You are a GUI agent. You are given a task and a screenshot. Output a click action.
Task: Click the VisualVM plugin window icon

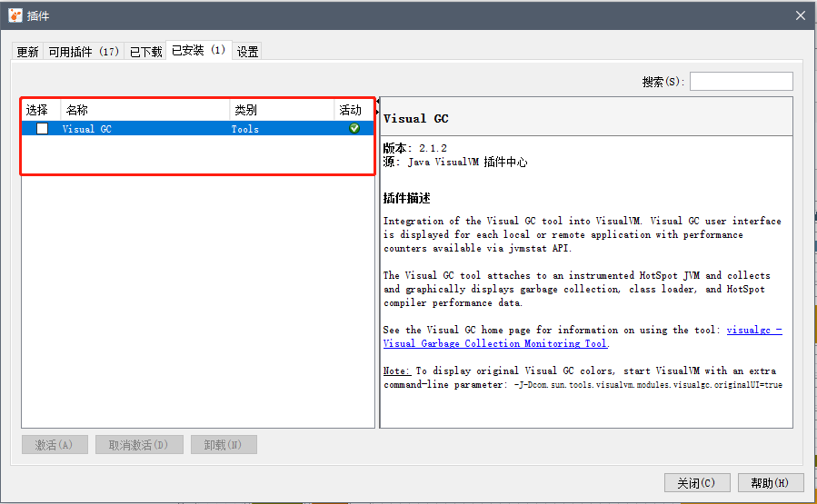15,15
